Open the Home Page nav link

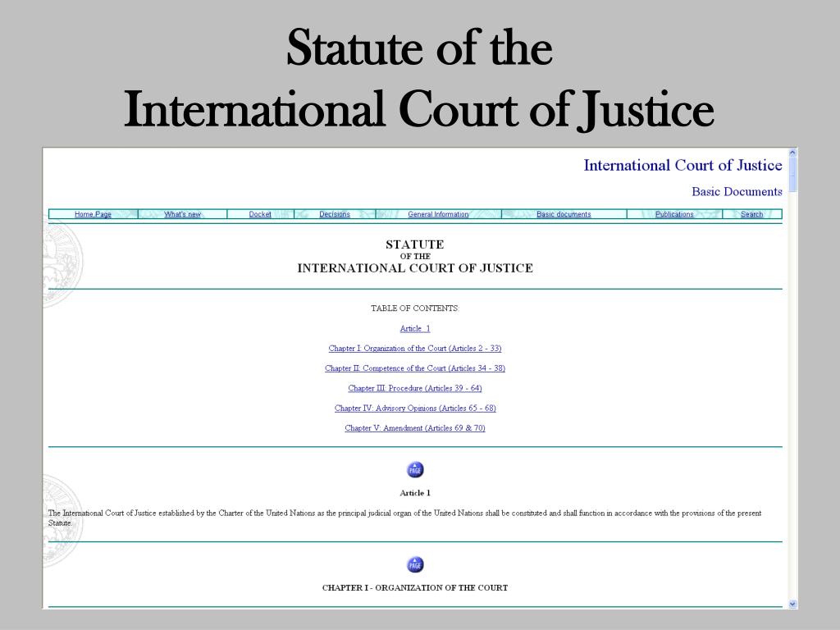93,214
